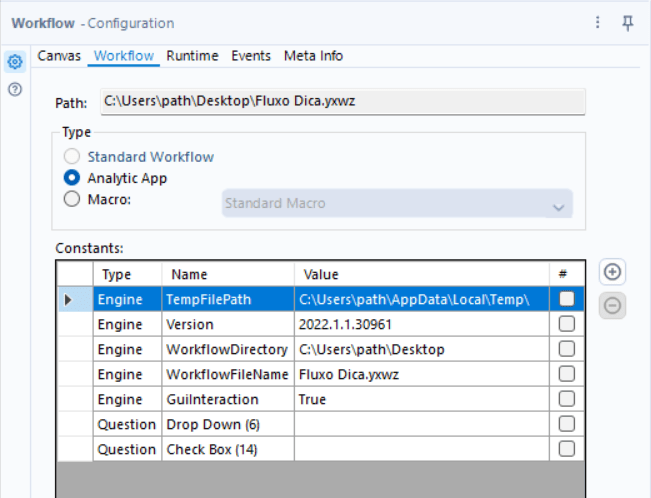Screen dimensions: 651x498
Task: Tick the checkbox for Drop Down (6)
Action: tap(567, 424)
